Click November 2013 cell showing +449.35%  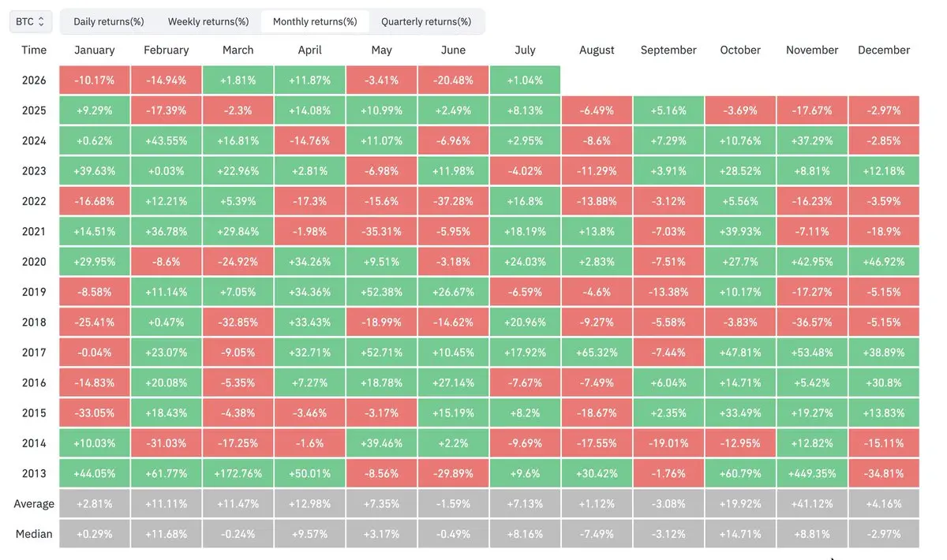tap(812, 474)
